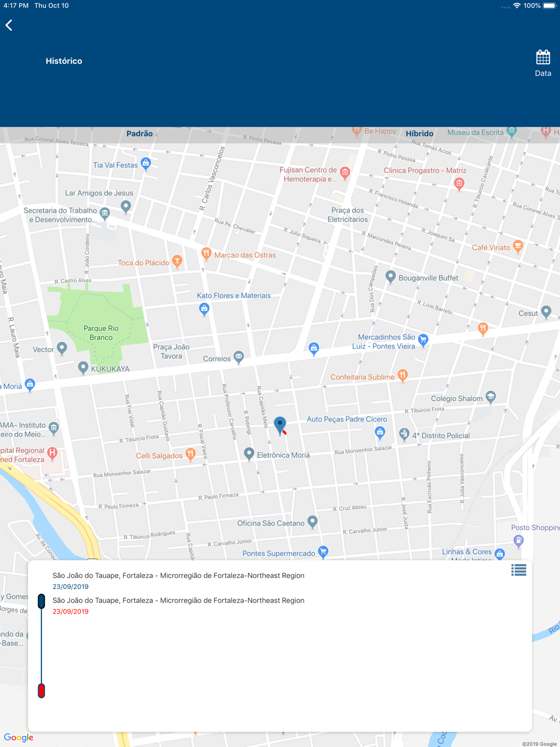Open the list view icon in history panel
Viewport: 560px width, 747px height.
coord(519,571)
